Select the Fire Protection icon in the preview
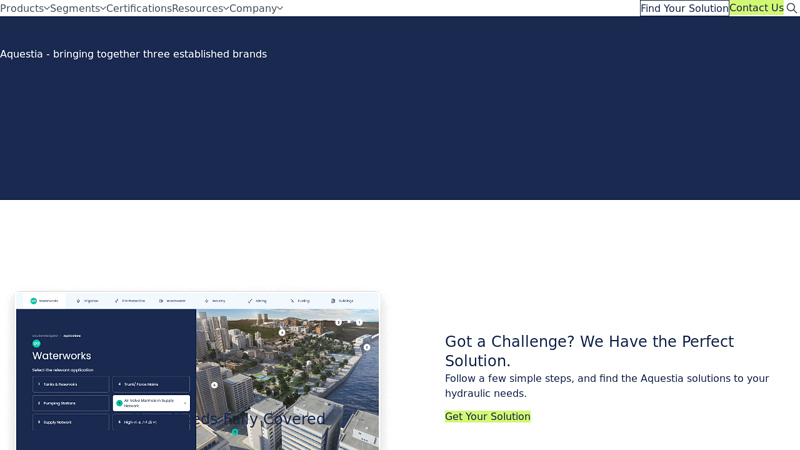Image resolution: width=800 pixels, height=450 pixels. (x=117, y=300)
